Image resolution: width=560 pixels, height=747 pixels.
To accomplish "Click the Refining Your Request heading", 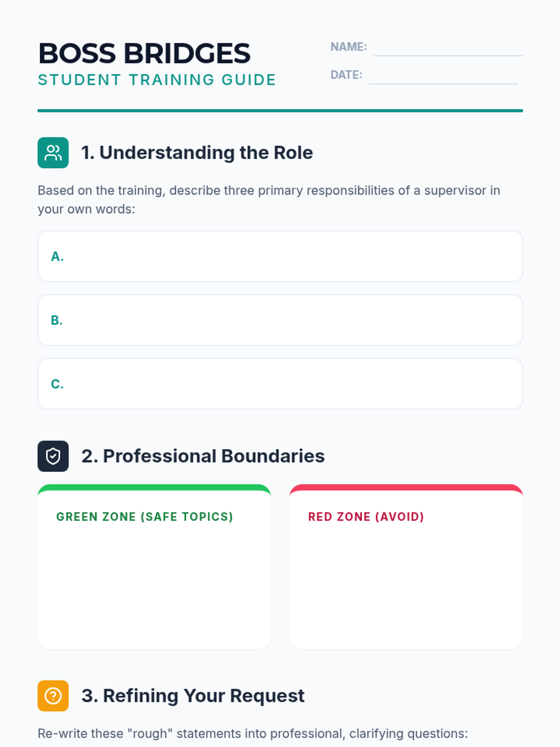I will [x=193, y=696].
